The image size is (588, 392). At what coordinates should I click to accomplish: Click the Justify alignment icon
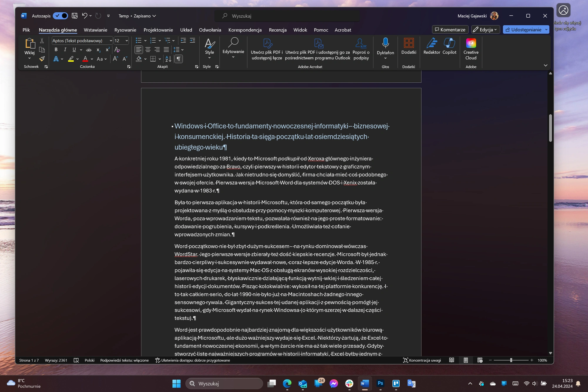(x=166, y=50)
